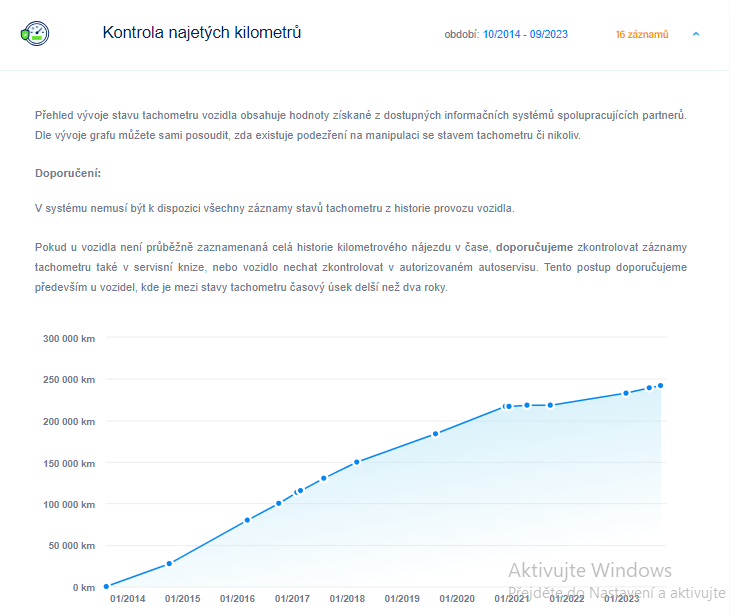Click the chart point at the 100 000 km line
This screenshot has height=616, width=730.
coord(279,503)
